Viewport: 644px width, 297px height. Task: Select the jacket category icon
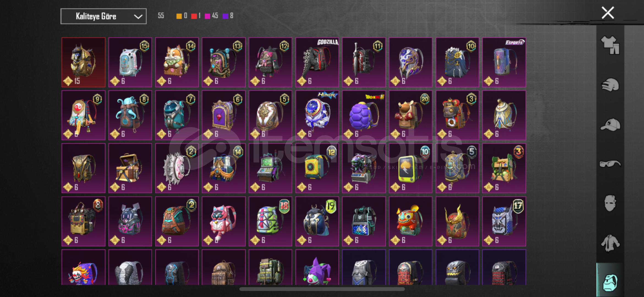tap(610, 243)
